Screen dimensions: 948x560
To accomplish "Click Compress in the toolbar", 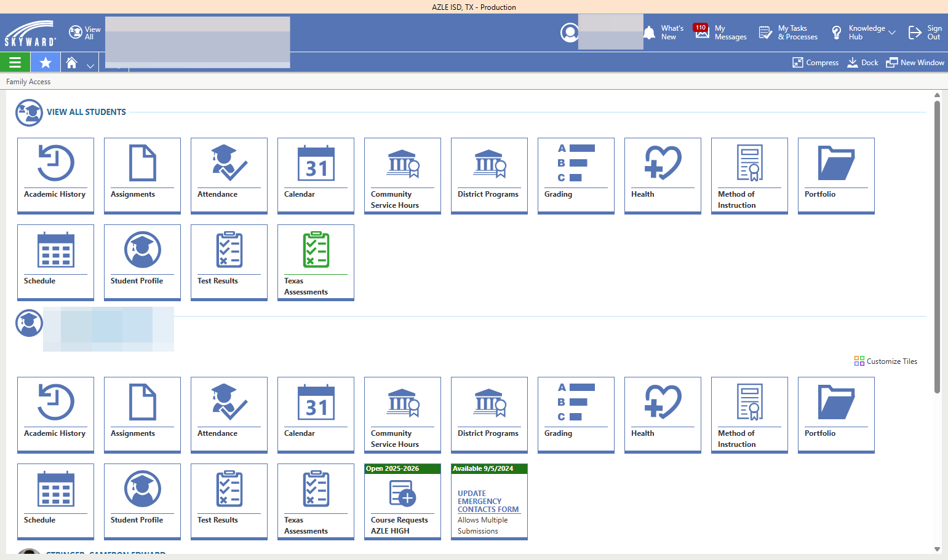I will [815, 63].
